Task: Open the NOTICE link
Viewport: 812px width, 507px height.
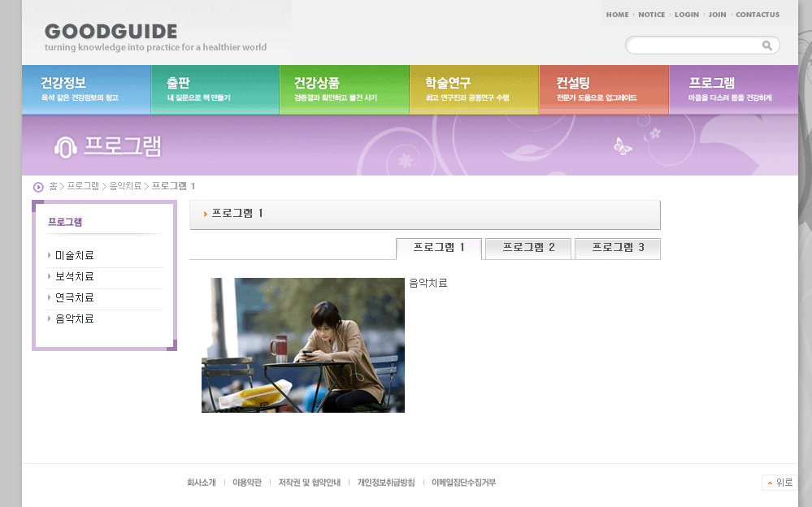Action: coord(651,15)
